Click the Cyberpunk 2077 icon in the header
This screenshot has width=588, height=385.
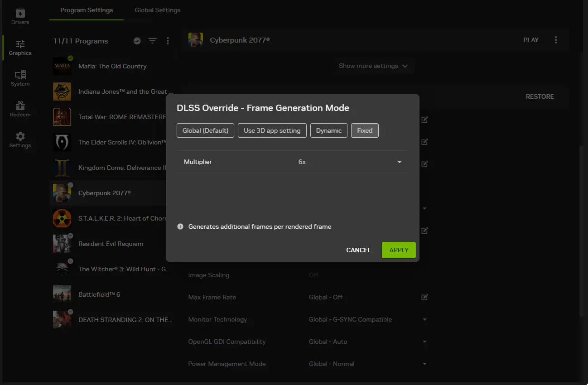coord(196,40)
